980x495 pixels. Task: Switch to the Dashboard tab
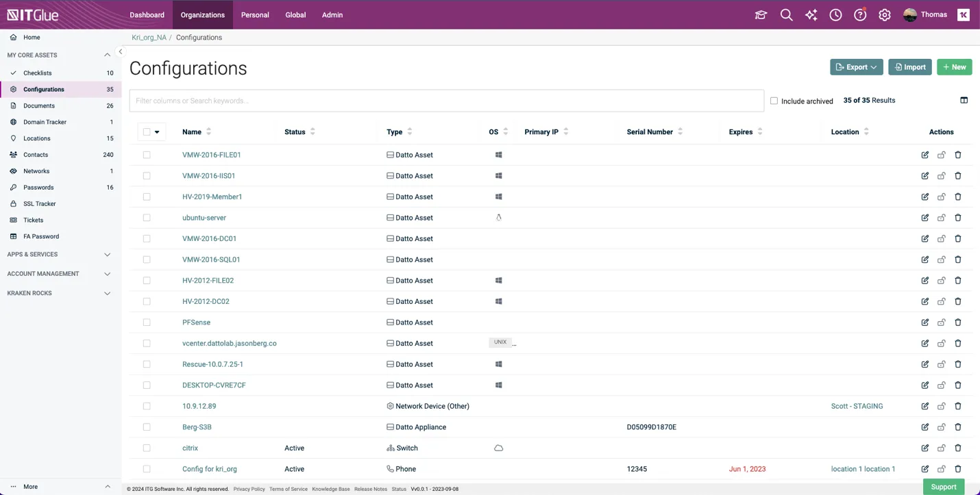point(147,15)
